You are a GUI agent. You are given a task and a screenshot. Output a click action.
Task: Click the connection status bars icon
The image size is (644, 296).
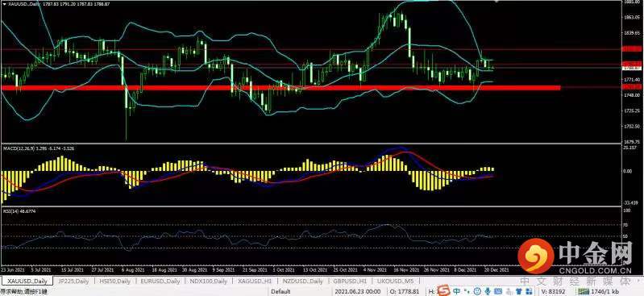point(584,291)
